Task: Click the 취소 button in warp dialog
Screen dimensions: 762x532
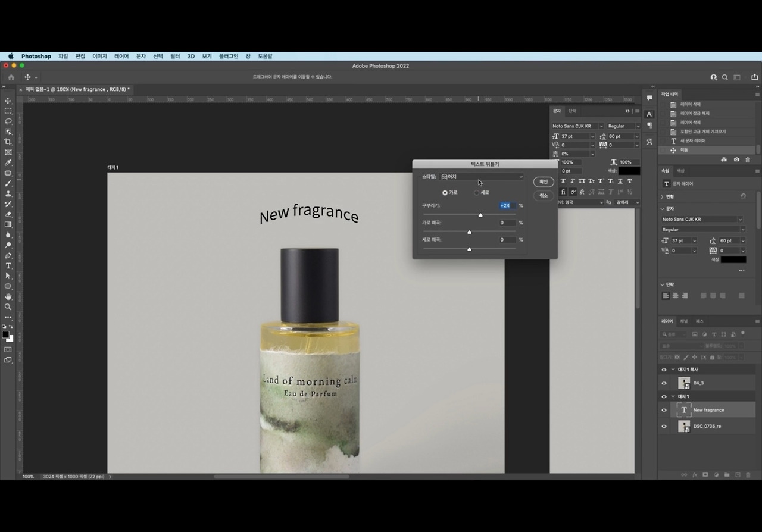Action: pyautogui.click(x=544, y=195)
